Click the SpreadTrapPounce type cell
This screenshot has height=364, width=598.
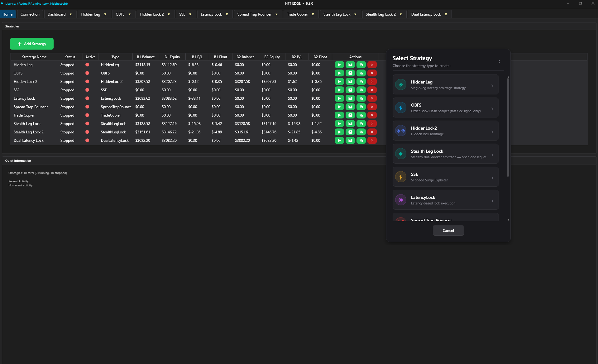click(x=116, y=107)
